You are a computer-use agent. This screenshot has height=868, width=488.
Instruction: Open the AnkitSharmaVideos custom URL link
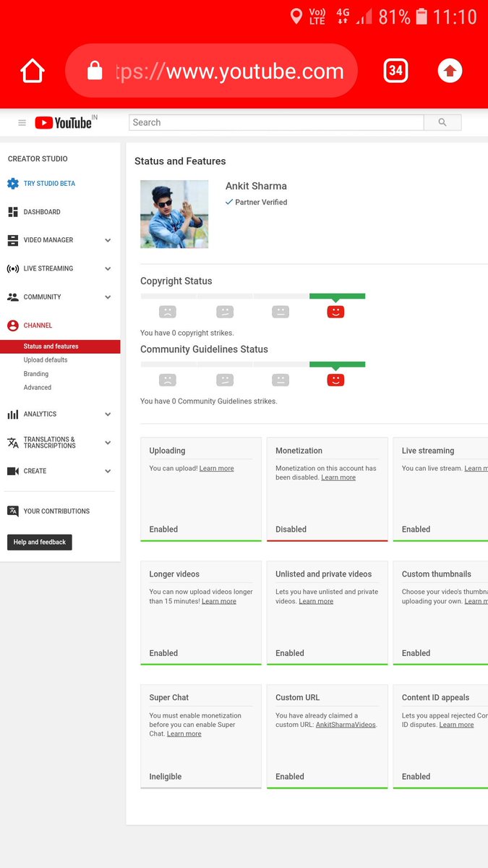(x=346, y=725)
